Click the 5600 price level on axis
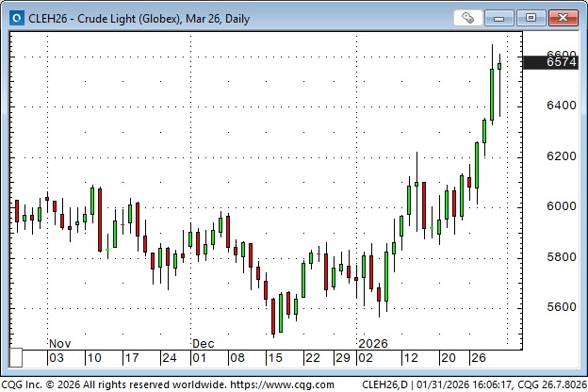Image resolution: width=588 pixels, height=392 pixels. (x=563, y=307)
